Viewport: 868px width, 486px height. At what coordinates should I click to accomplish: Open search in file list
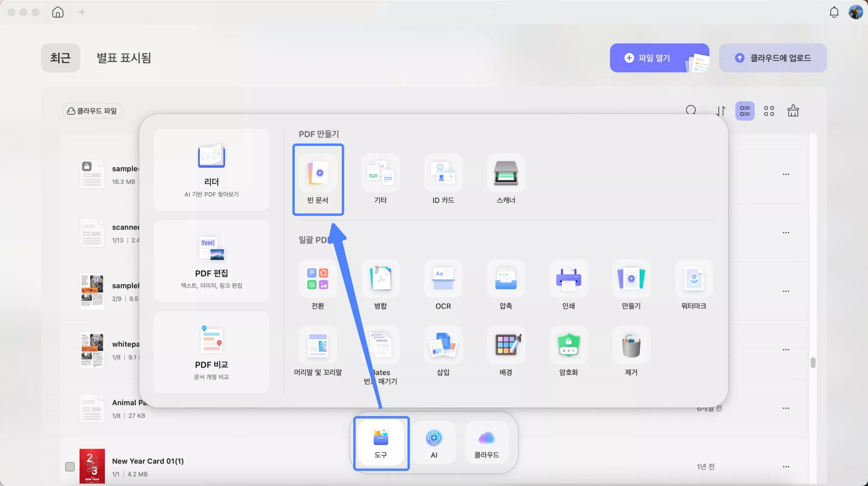(691, 110)
